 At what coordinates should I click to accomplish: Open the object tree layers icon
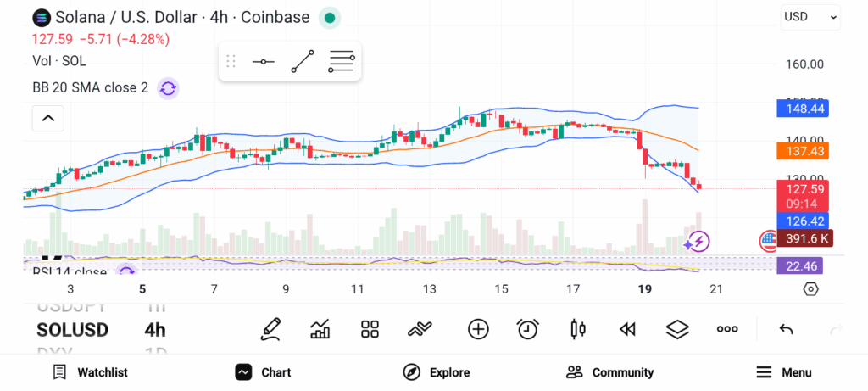[x=677, y=329]
